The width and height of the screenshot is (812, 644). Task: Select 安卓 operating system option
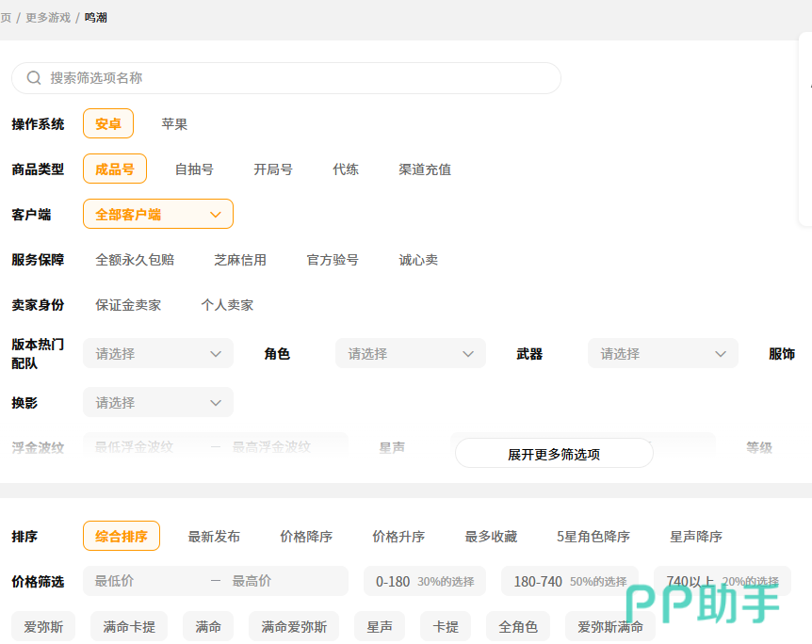[x=108, y=124]
